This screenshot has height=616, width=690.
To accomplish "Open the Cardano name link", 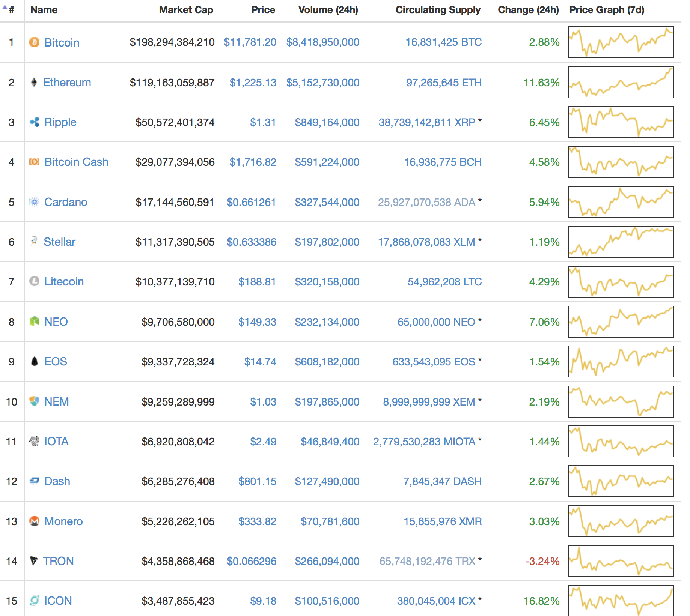I will [66, 202].
